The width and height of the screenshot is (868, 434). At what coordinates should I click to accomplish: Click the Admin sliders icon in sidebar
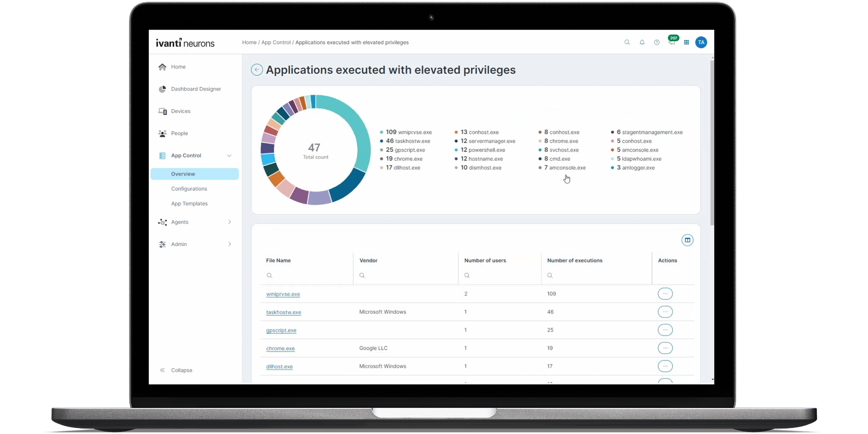[162, 245]
